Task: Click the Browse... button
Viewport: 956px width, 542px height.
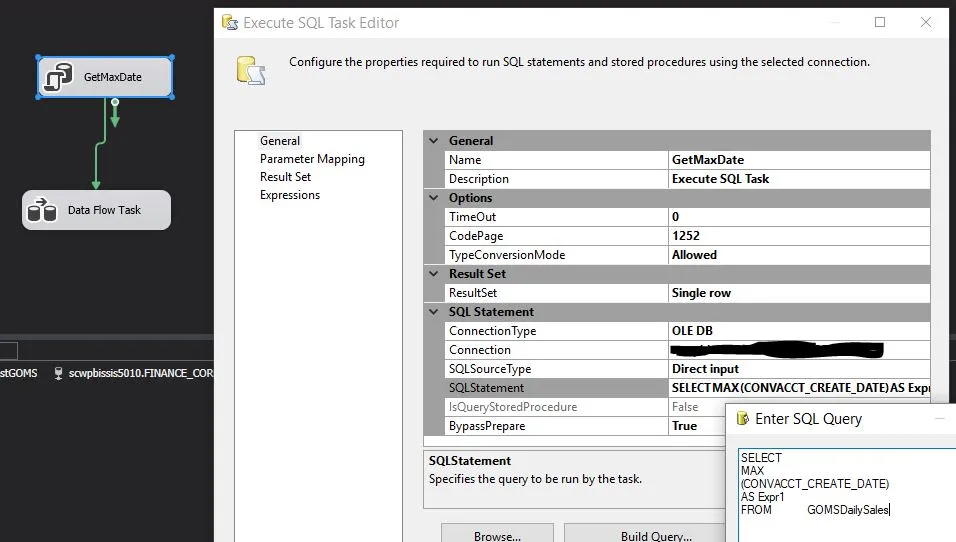Action: coord(498,534)
